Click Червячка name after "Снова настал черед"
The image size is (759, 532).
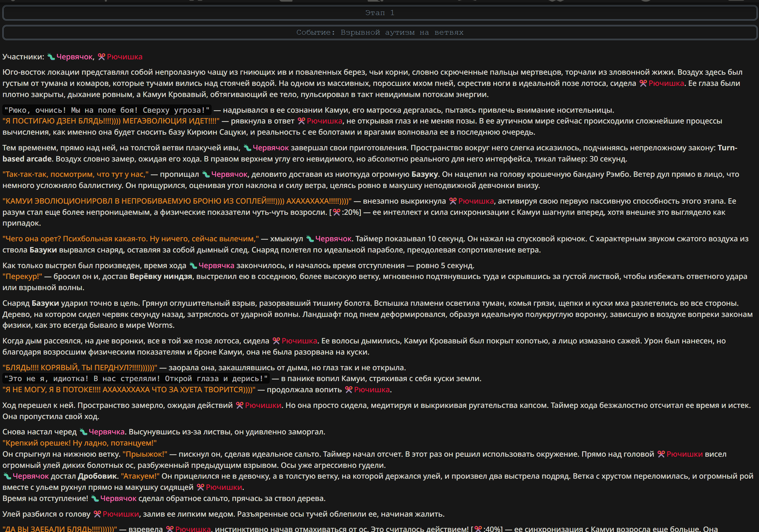(x=106, y=432)
